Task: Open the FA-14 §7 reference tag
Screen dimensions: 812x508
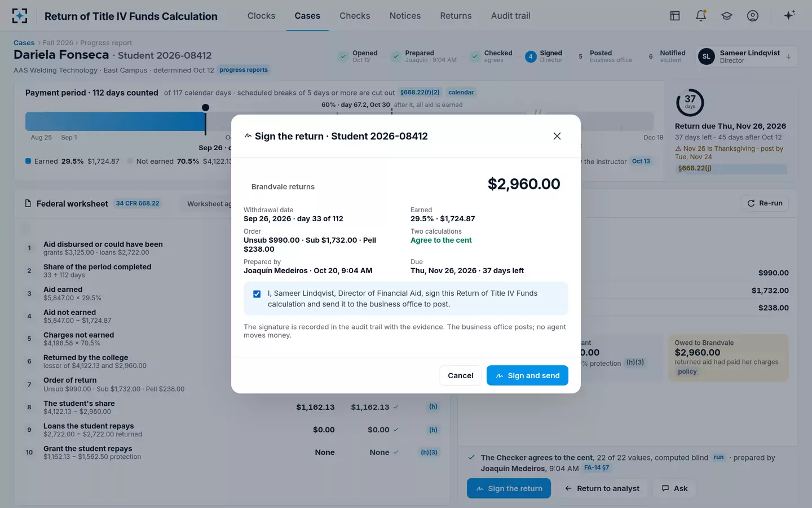Action: point(597,468)
